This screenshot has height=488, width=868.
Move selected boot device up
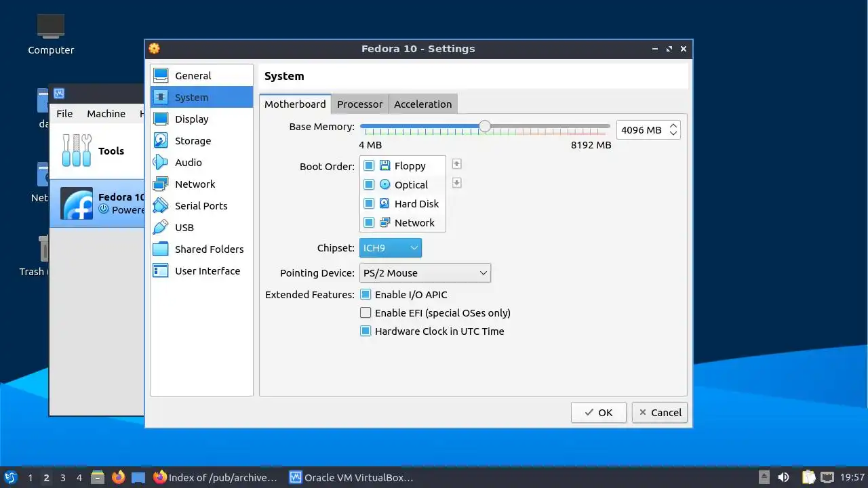click(x=456, y=164)
